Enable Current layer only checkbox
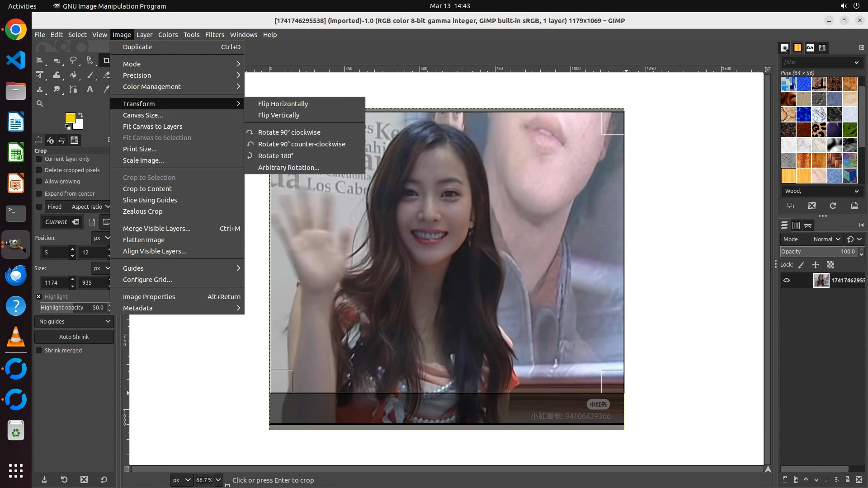 coord(39,159)
